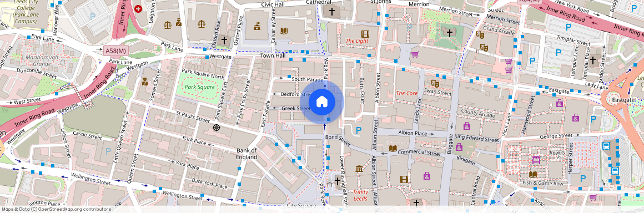Click the parking P icon beside Bond Street
The image size is (644, 213).
(359, 130)
